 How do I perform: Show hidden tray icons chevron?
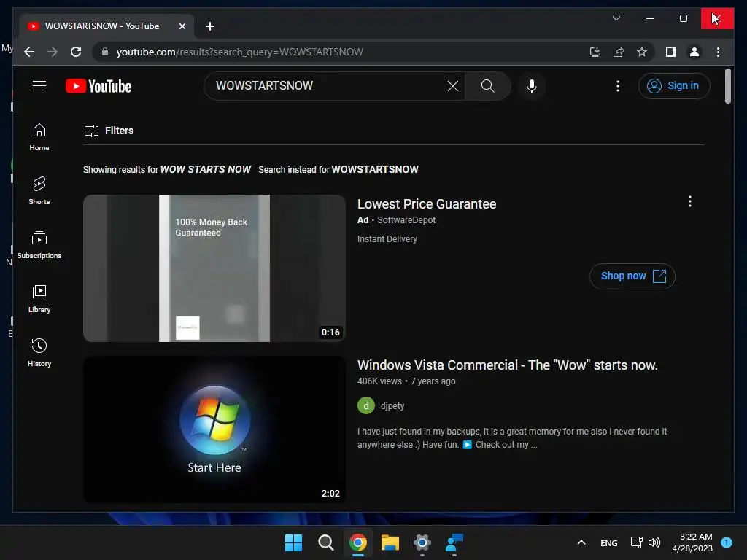pos(581,542)
